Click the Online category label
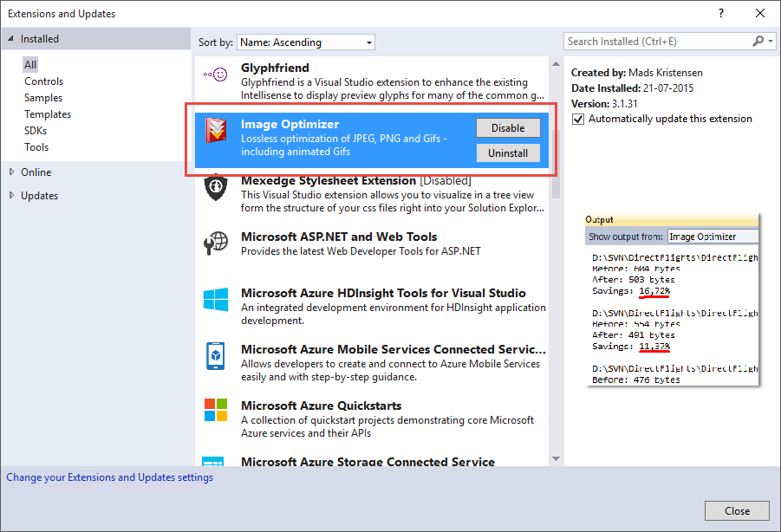The height and width of the screenshot is (532, 781). click(36, 172)
